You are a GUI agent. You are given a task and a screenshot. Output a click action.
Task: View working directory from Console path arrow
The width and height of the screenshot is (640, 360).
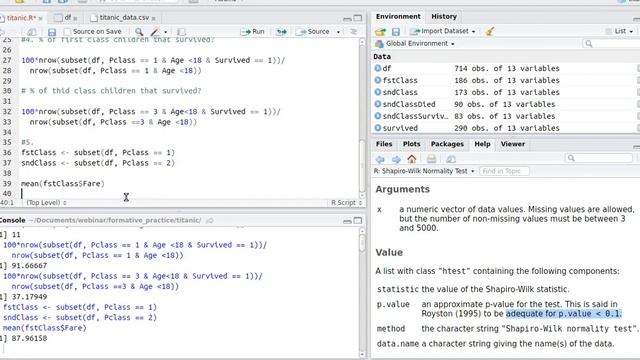(x=210, y=220)
